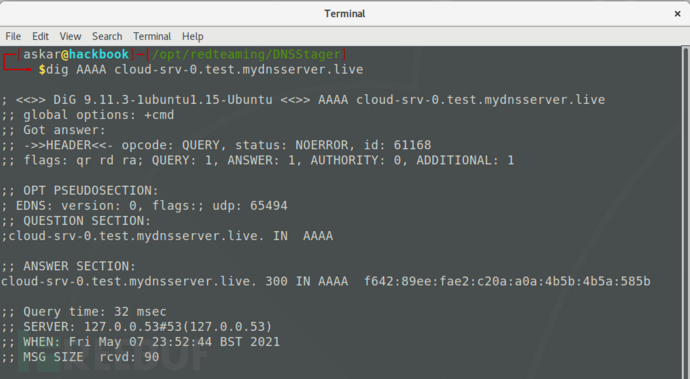Click the prompt path /opt/redteaming/DNSStager
The image size is (690, 379).
click(246, 54)
